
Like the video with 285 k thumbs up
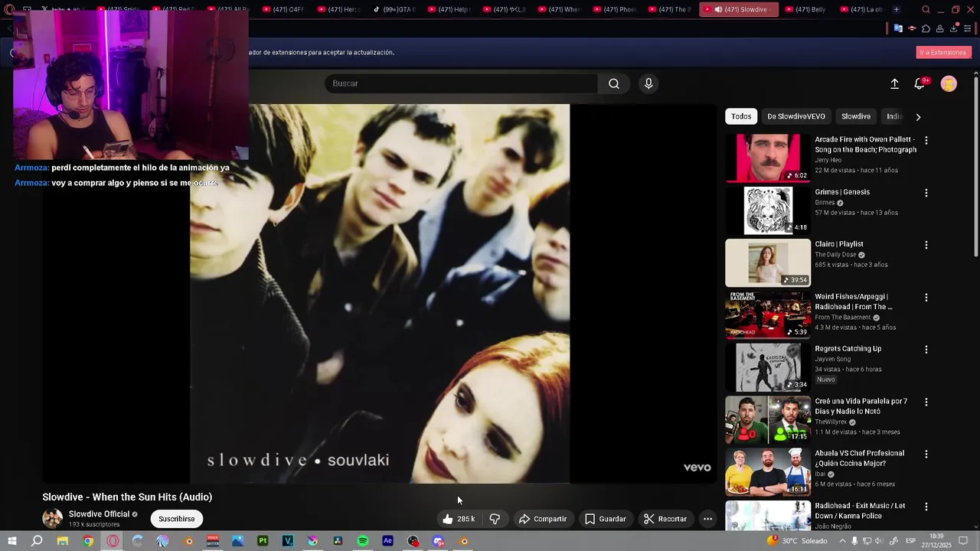pos(459,519)
